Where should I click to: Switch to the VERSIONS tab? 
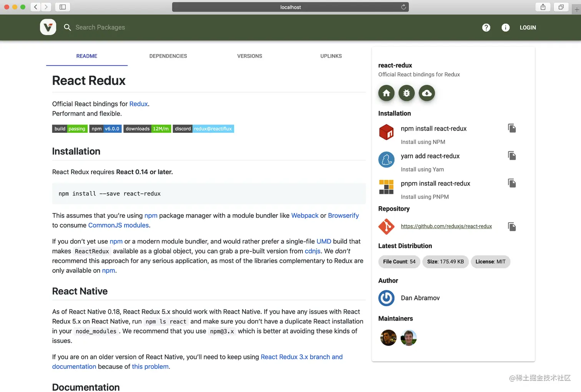coord(250,56)
